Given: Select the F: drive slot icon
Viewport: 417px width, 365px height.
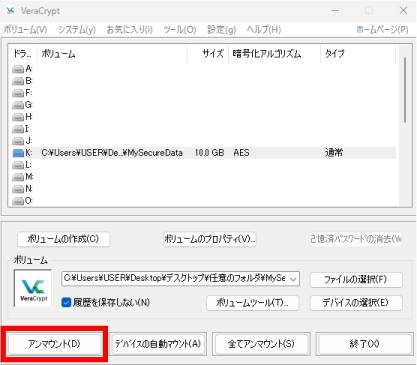Looking at the screenshot, I should tap(18, 93).
